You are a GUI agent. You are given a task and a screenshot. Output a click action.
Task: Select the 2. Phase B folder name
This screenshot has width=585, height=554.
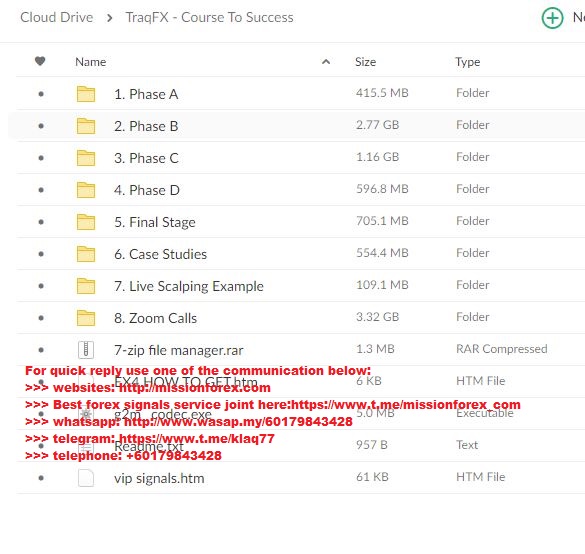point(146,126)
